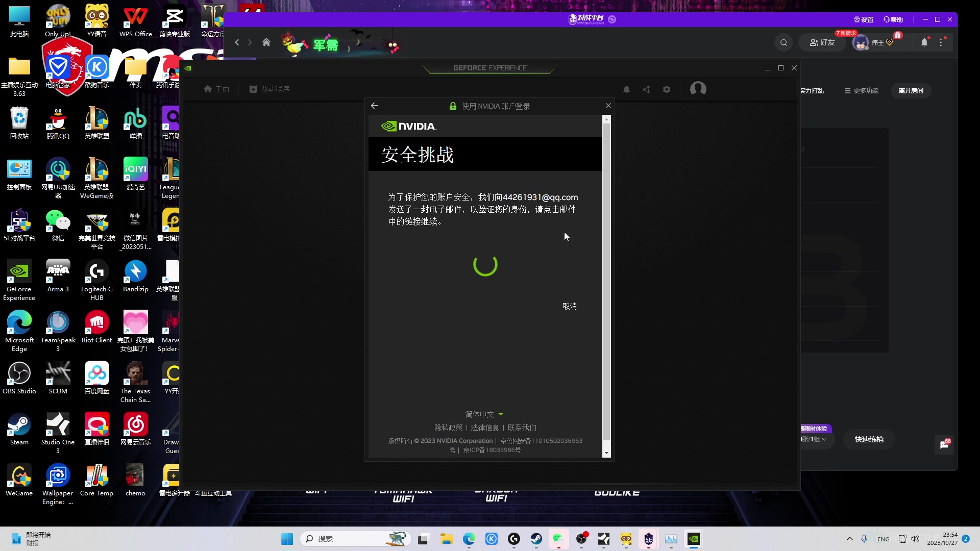Open OBS Studio desktop shortcut
Viewport: 980px width, 551px height.
coord(19,378)
